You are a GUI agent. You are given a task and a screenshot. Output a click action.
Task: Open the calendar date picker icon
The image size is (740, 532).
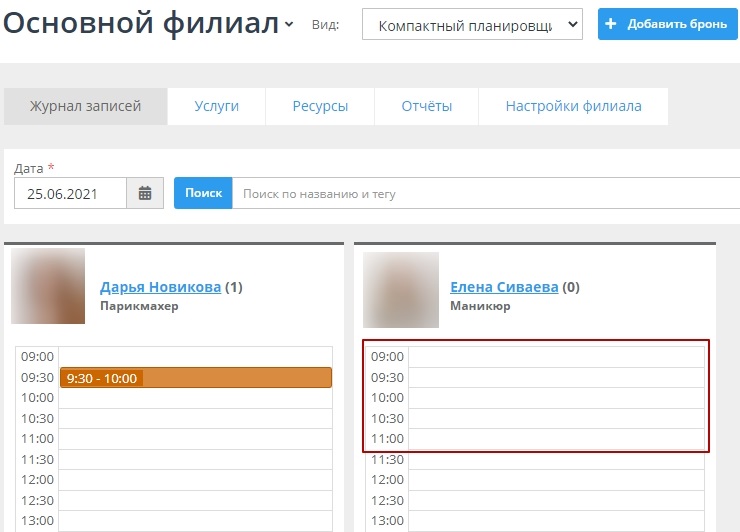pyautogui.click(x=145, y=194)
